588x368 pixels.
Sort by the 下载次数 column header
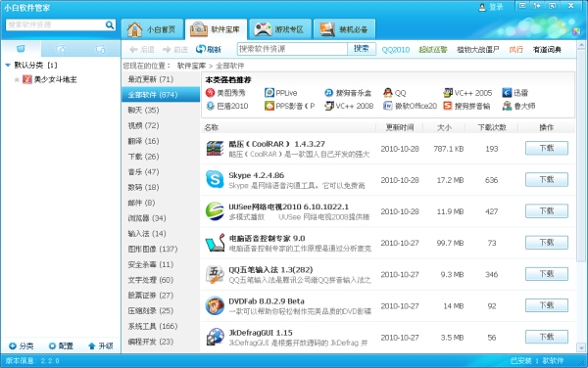(492, 127)
